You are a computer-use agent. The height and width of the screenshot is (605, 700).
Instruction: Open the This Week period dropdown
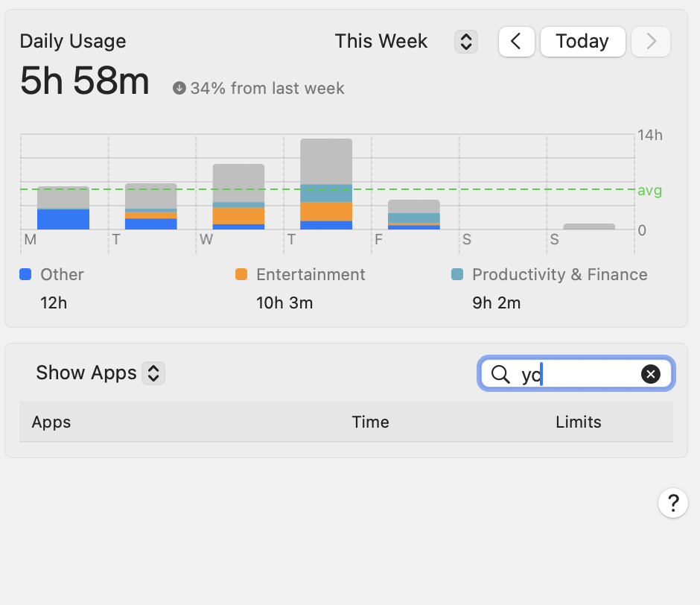click(x=381, y=41)
